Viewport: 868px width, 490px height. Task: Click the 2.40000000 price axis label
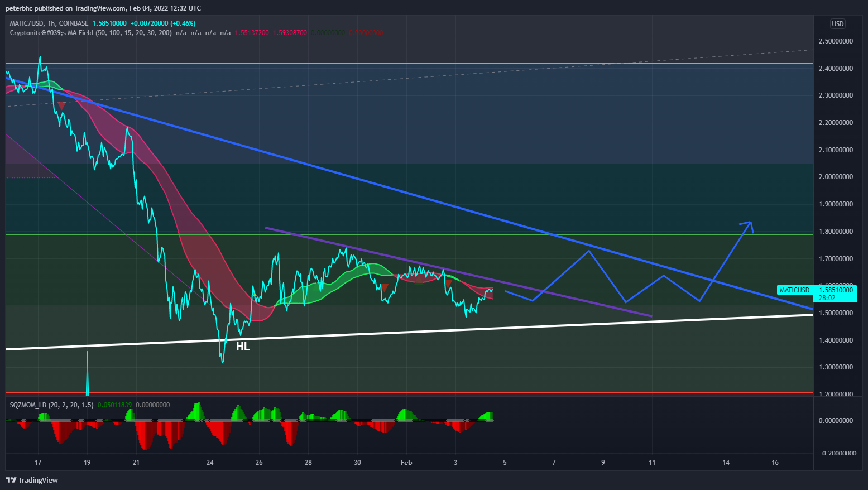point(836,69)
